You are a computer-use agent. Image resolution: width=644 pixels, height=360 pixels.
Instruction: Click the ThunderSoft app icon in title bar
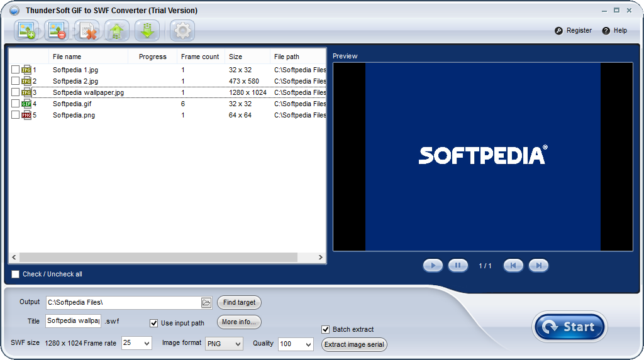click(x=14, y=11)
